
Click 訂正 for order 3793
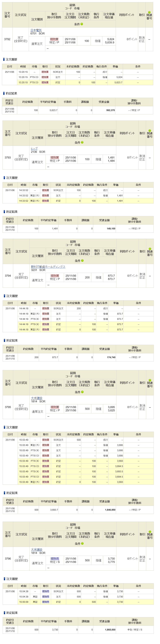(x=142, y=159)
